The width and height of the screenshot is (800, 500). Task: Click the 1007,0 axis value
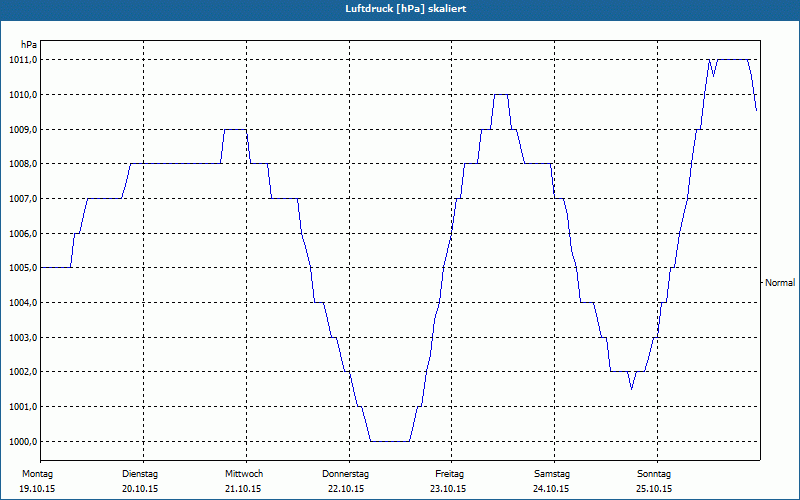pos(23,198)
